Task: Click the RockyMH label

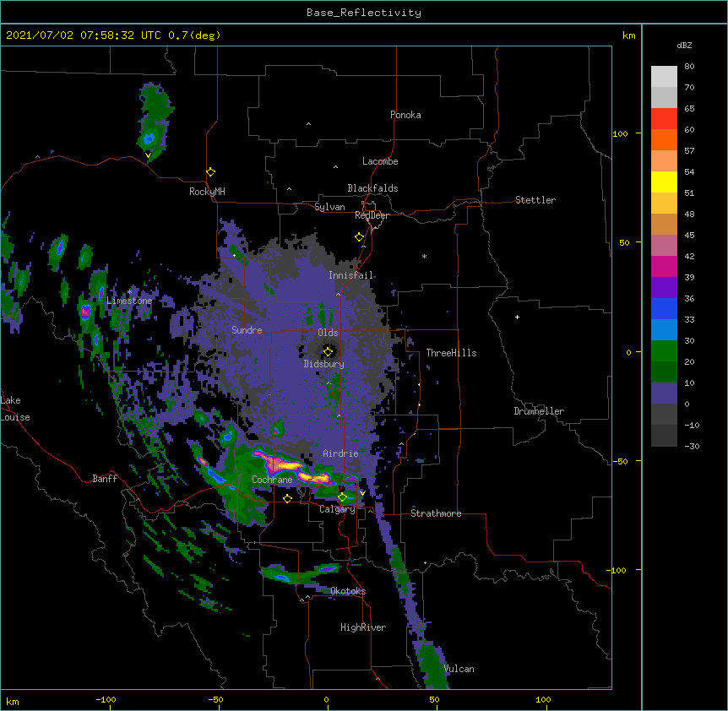Action: click(207, 192)
